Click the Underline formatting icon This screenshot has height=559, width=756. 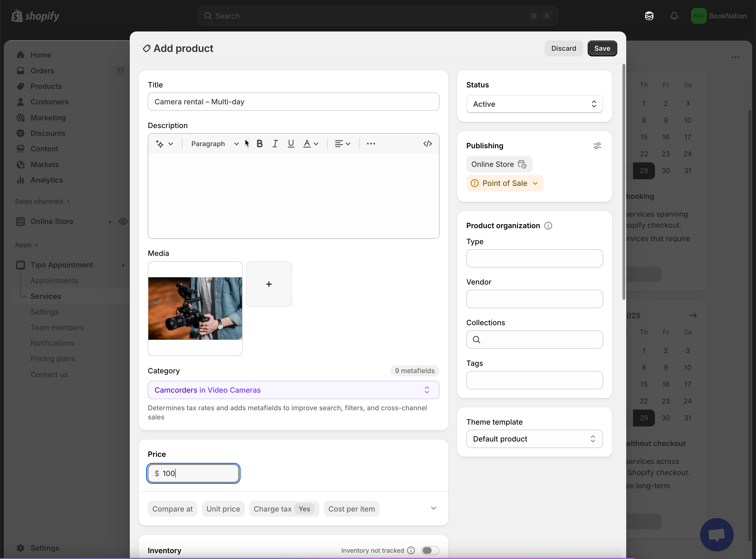tap(291, 144)
